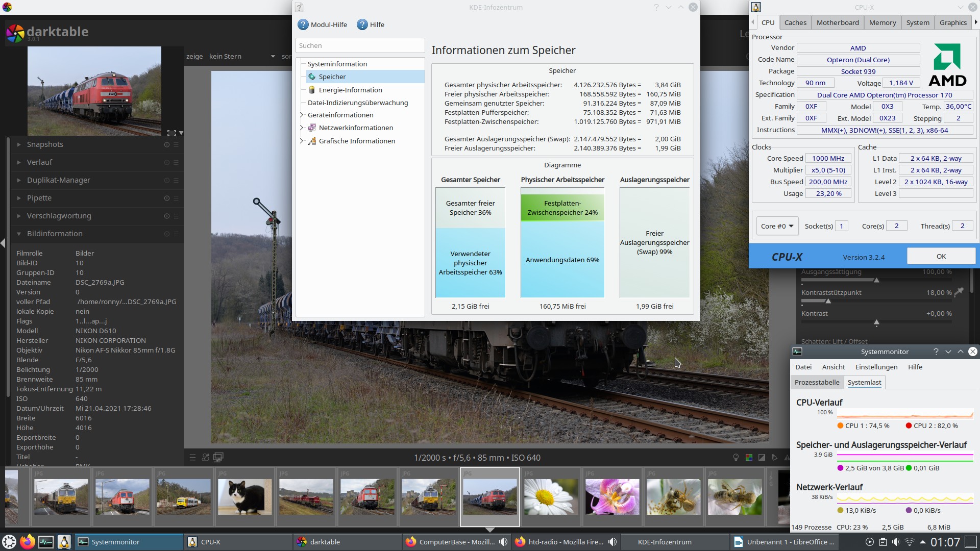Screen dimensions: 980x551
Task: Open the Einstellungen menu in Systemmonitor
Action: [876, 367]
